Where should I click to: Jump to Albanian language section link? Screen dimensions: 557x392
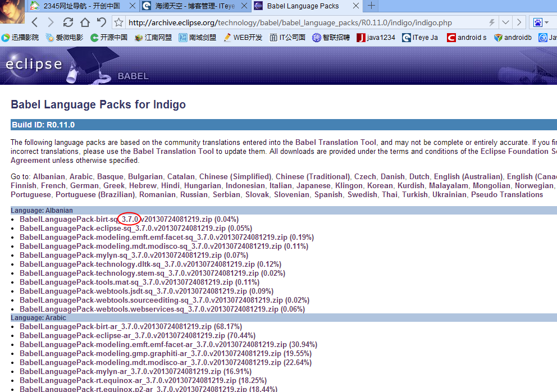point(49,177)
